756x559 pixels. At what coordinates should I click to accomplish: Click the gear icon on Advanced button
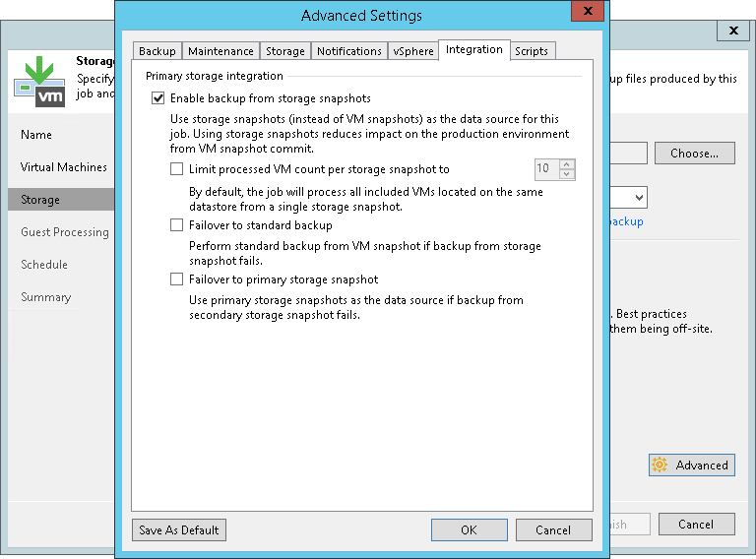coord(660,466)
